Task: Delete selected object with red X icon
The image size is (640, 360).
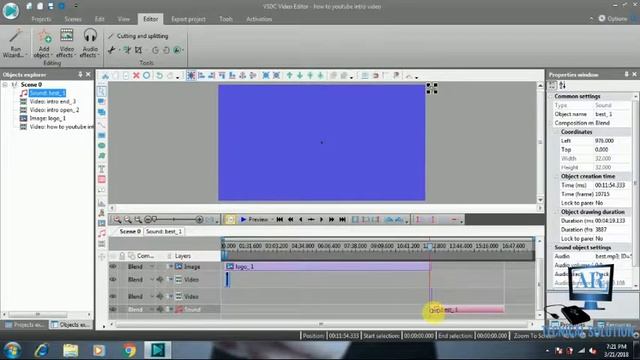Action: click(136, 76)
